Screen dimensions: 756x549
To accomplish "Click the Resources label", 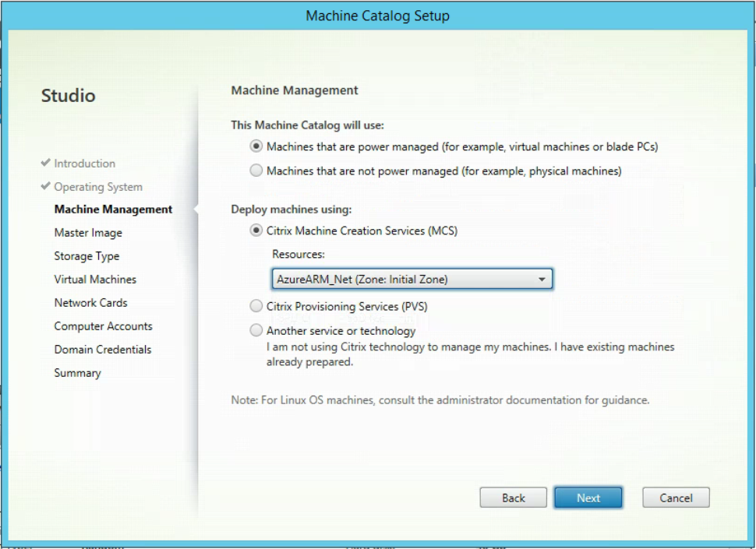I will click(299, 254).
